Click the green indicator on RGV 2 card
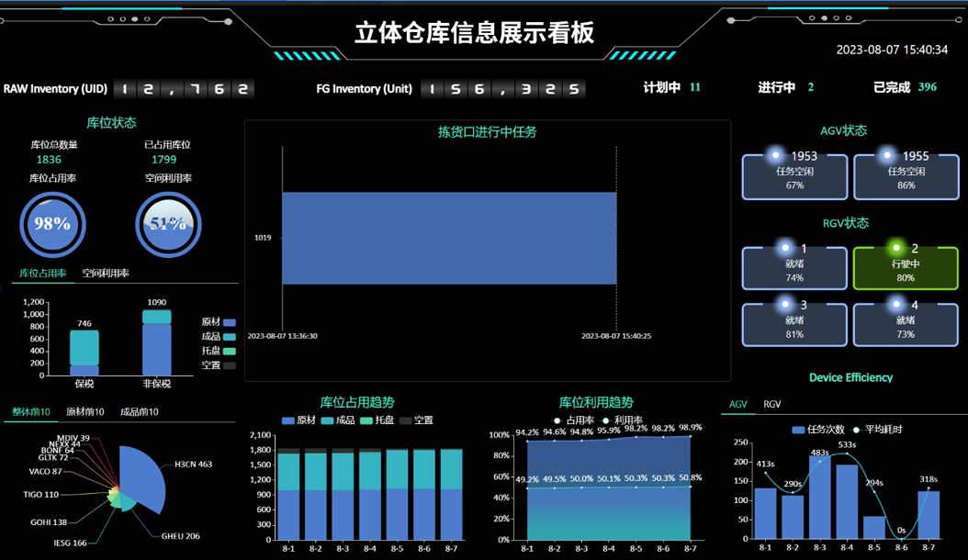 [x=896, y=248]
